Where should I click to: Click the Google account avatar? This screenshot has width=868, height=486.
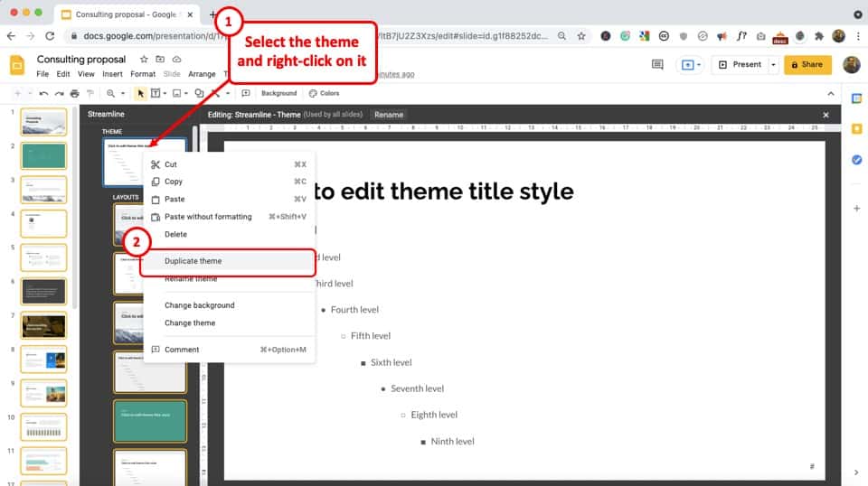tap(852, 65)
